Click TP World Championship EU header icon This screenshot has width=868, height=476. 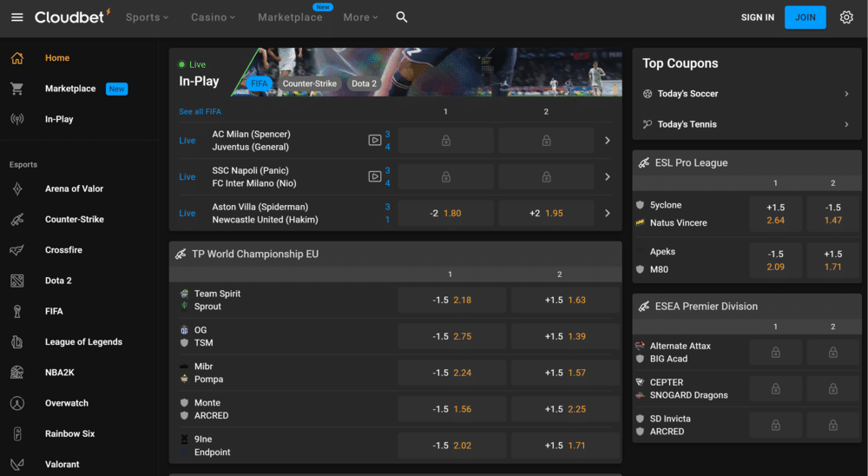coord(181,254)
